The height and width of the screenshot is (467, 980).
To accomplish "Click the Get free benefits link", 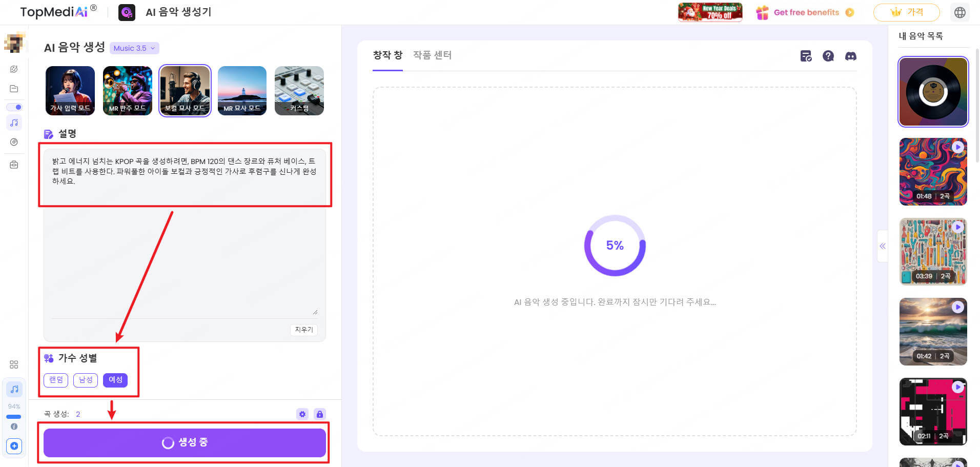I will (806, 12).
